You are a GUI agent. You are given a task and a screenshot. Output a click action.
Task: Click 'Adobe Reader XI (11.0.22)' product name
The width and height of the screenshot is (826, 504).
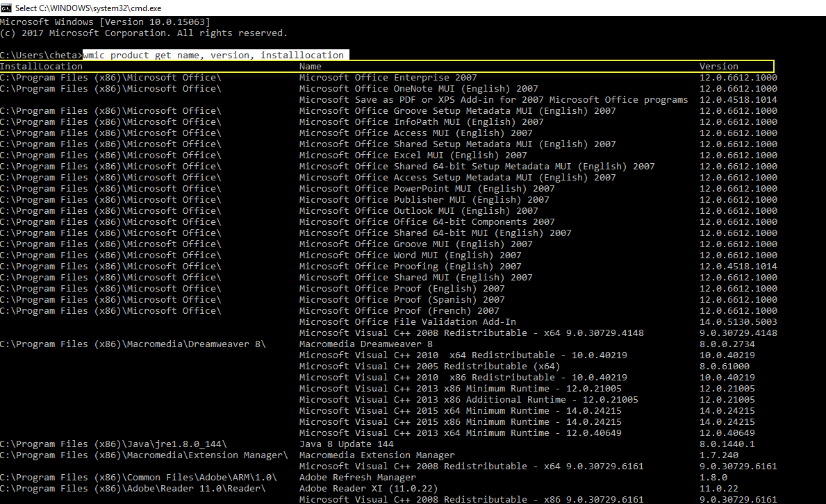point(368,487)
